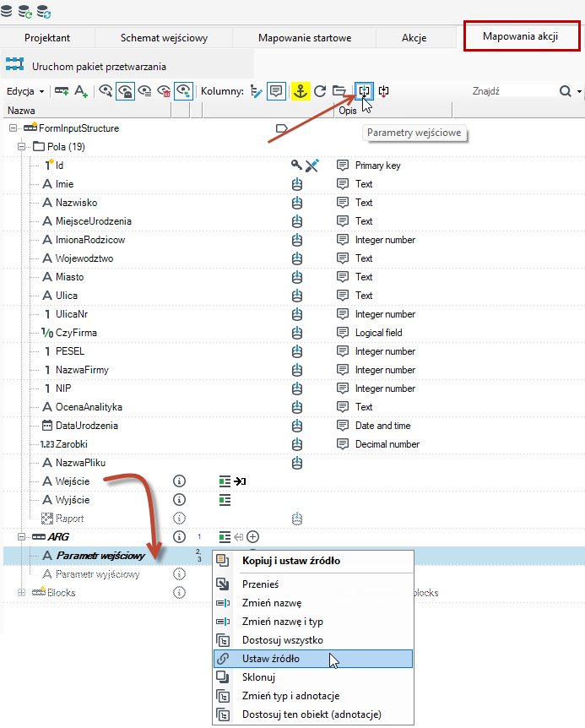
Task: Click the primary key icon in Id row
Action: (296, 165)
